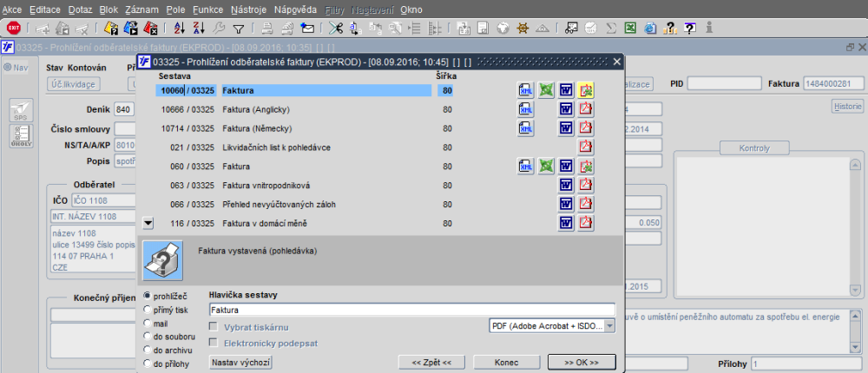Viewport: 868px width, 373px height.
Task: Open the Nástroje menu
Action: (248, 10)
